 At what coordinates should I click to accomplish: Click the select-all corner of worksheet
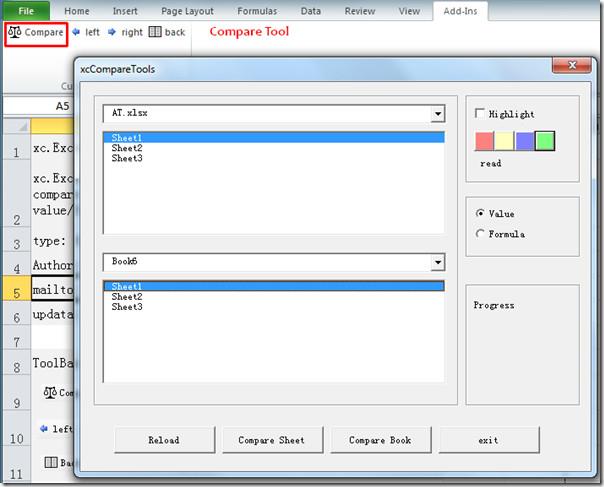[x=17, y=126]
